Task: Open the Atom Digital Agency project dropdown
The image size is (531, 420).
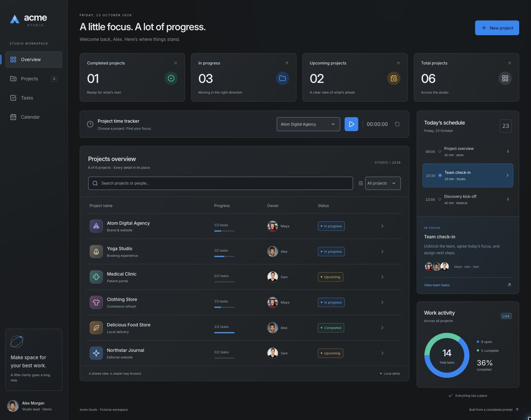Action: click(x=308, y=124)
